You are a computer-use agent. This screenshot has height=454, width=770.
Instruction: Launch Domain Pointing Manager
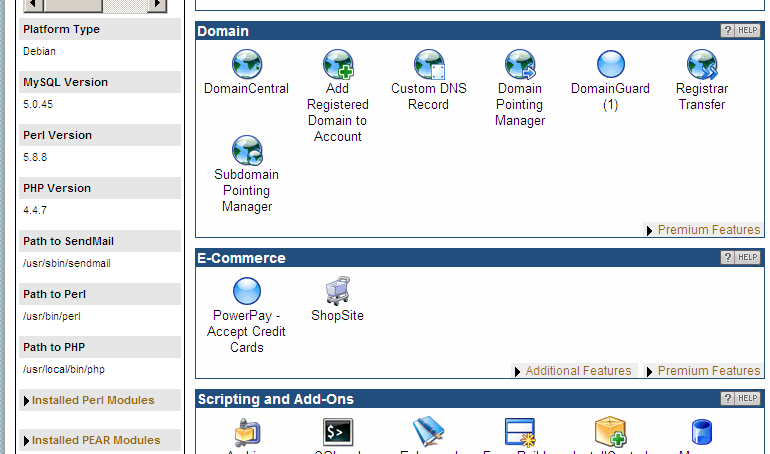[519, 66]
